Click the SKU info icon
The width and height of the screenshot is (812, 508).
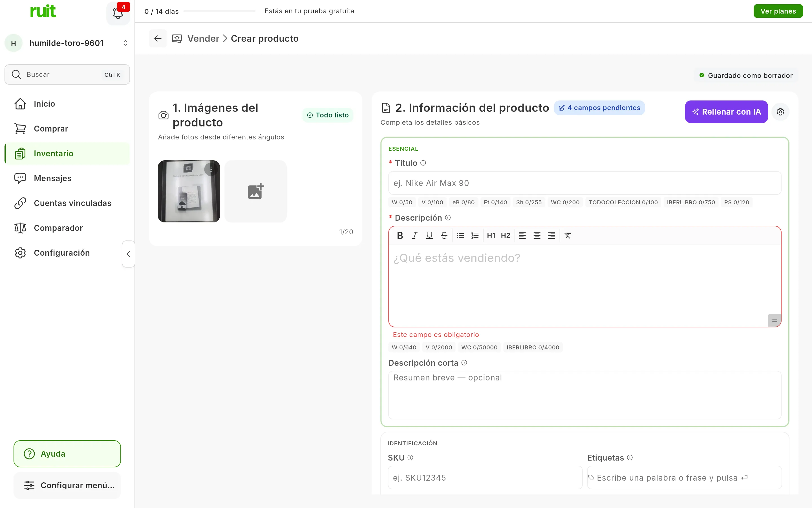pos(410,457)
